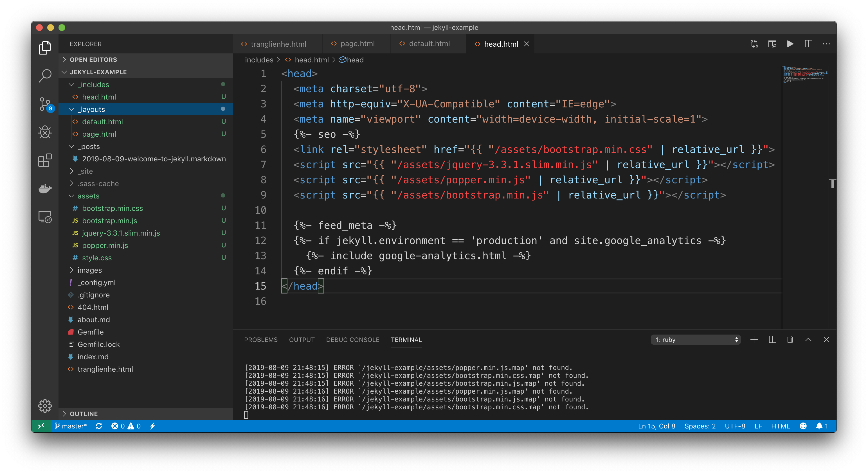This screenshot has width=868, height=474.
Task: Open the Gemfile in the explorer
Action: click(90, 332)
